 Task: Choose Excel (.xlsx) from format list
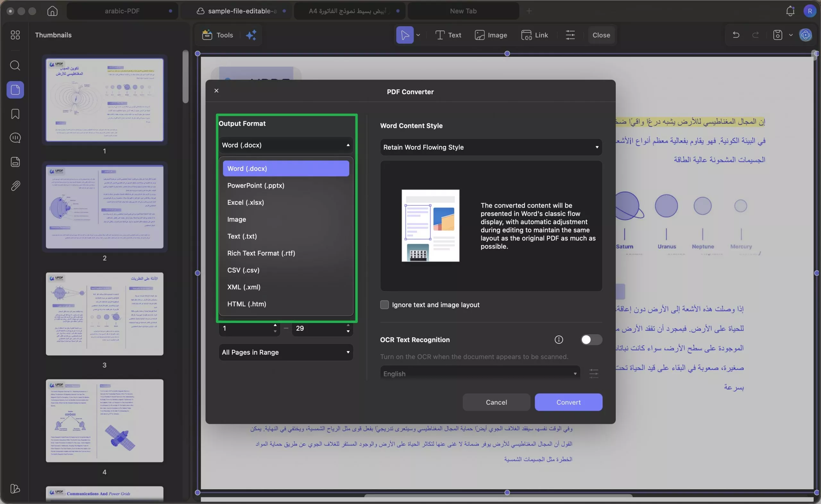click(246, 203)
